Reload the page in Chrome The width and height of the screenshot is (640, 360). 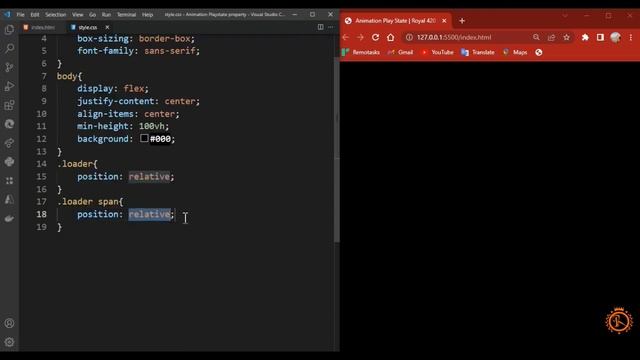pos(375,37)
